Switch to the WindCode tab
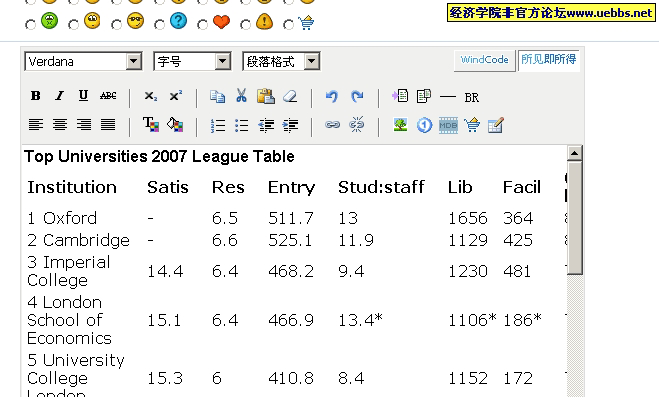 coord(485,60)
